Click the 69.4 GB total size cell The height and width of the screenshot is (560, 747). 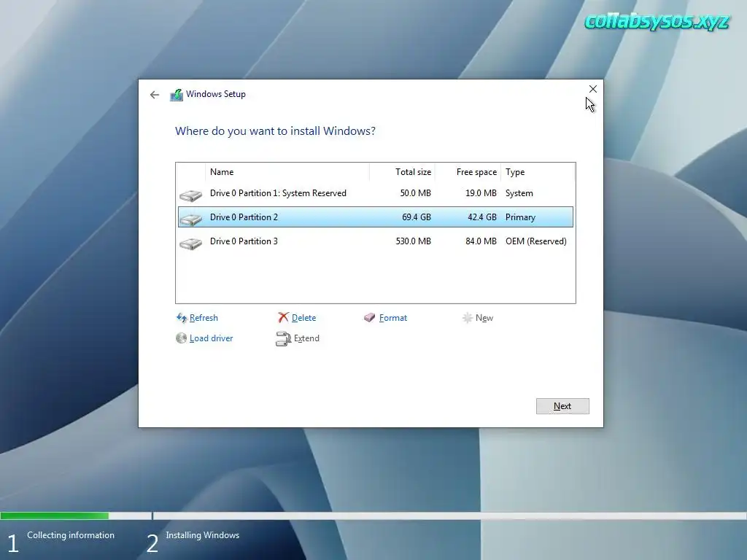click(x=417, y=217)
